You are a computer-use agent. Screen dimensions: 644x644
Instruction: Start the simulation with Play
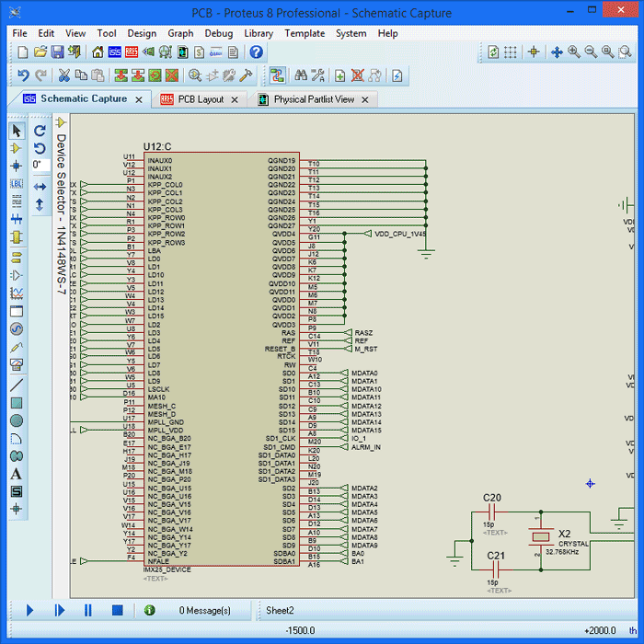pyautogui.click(x=29, y=610)
